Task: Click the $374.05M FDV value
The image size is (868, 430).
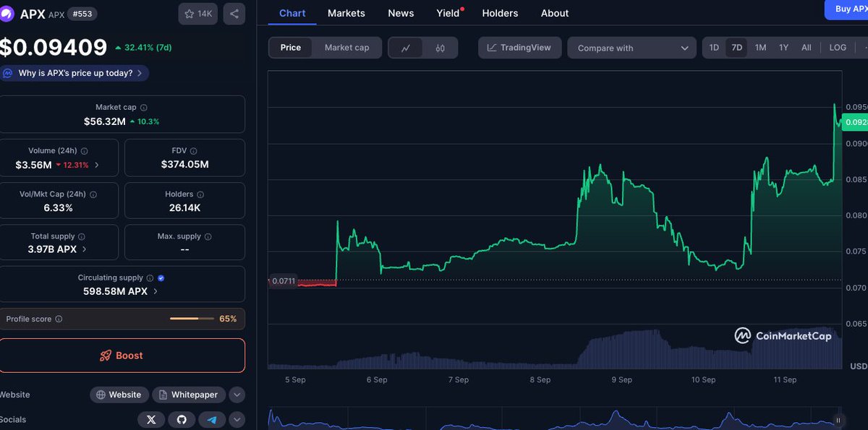Action: (x=185, y=164)
